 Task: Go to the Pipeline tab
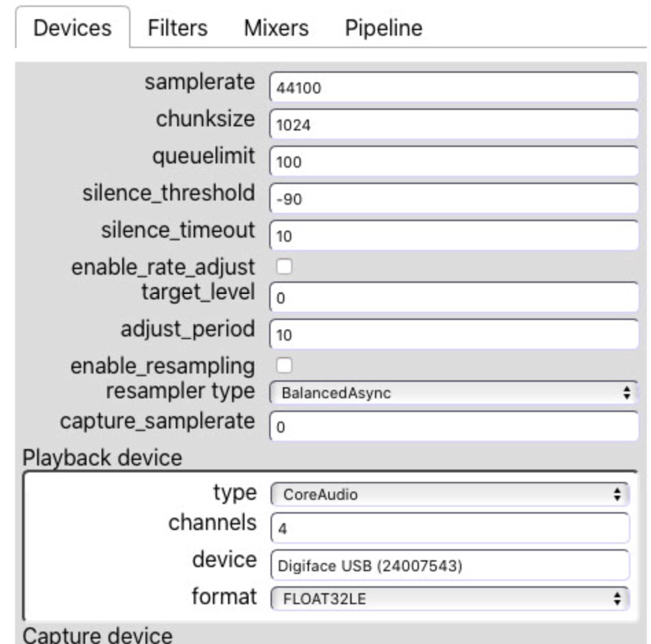click(384, 28)
